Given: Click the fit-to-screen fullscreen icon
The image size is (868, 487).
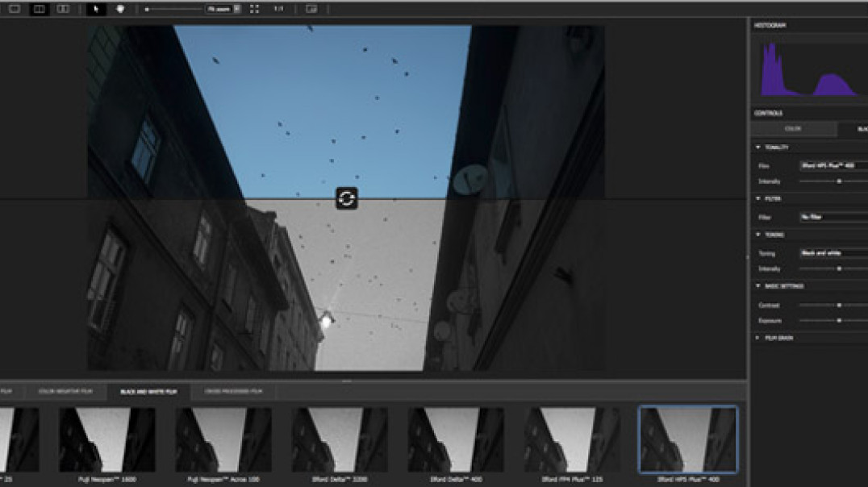Looking at the screenshot, I should coord(255,9).
